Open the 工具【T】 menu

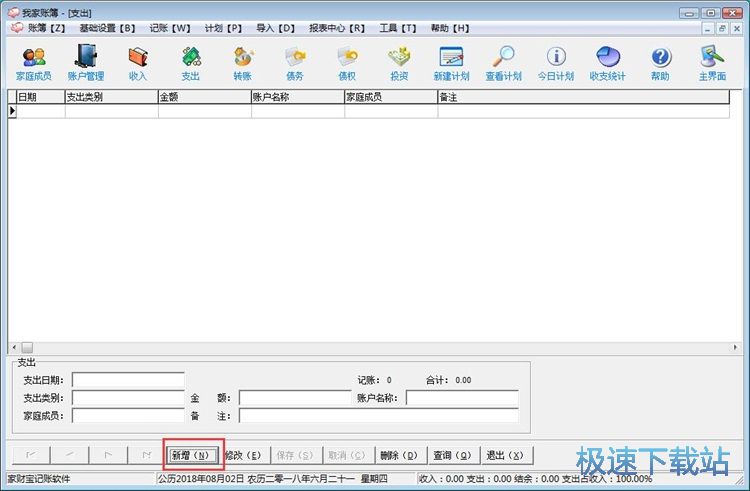[398, 28]
